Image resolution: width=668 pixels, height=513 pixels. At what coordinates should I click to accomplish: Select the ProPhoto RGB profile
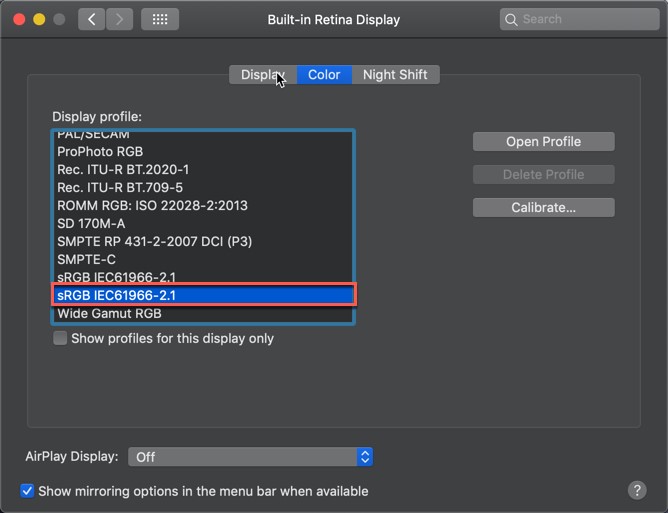(203, 152)
